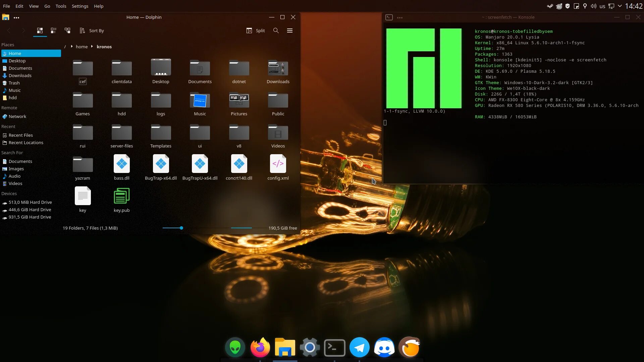Switch to Icons view mode
The width and height of the screenshot is (644, 362).
tap(40, 31)
